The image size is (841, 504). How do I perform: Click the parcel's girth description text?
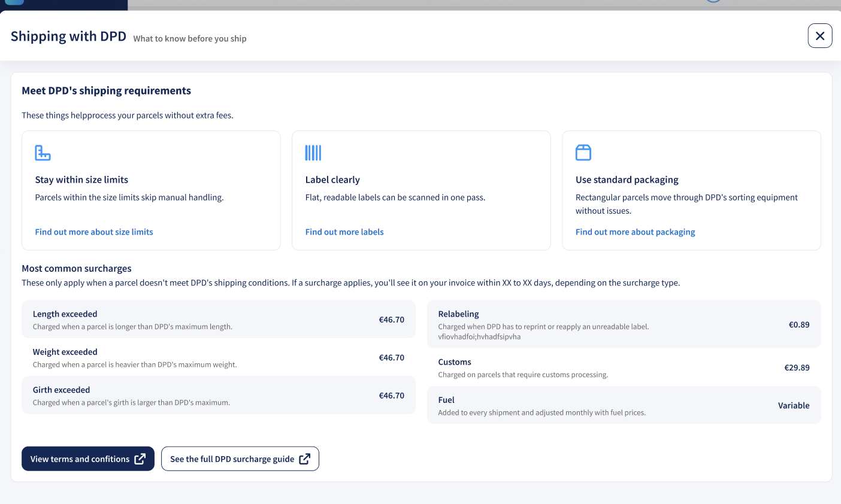(131, 402)
